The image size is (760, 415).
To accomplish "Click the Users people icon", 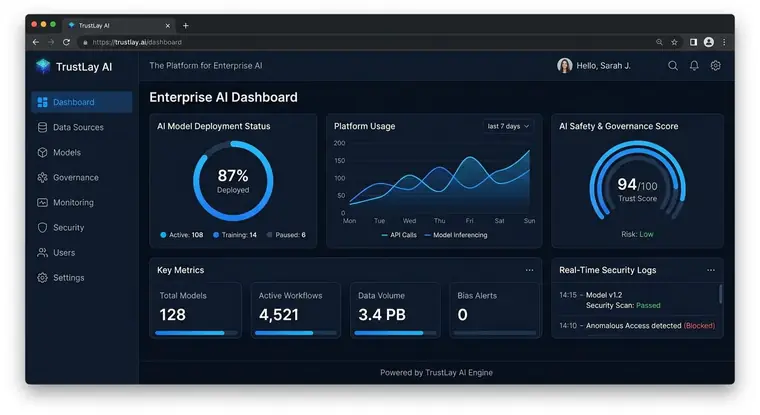I will click(x=43, y=253).
